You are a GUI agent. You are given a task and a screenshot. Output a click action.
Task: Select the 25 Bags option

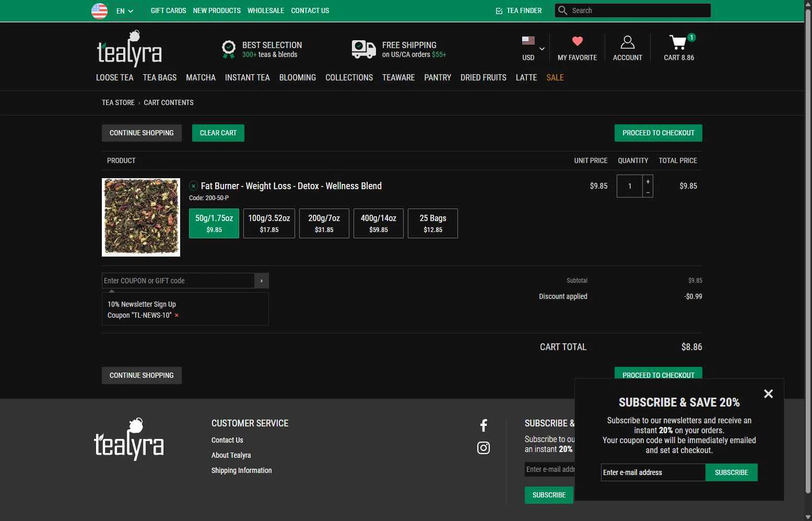point(433,223)
